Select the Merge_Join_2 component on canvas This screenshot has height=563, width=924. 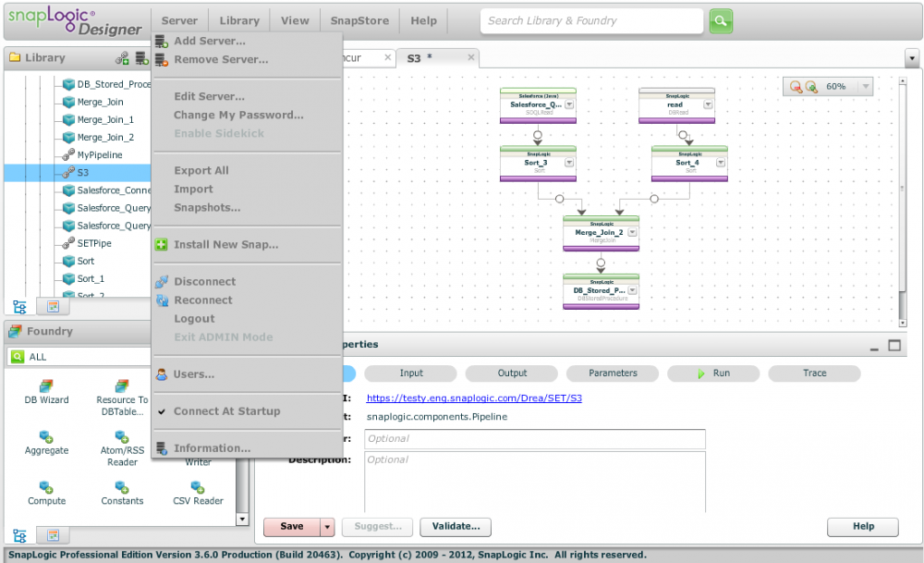[x=602, y=234]
